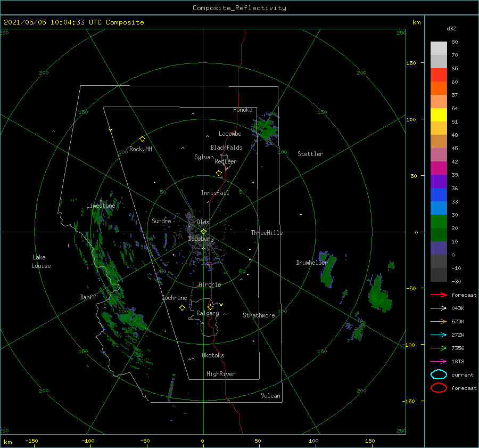Image resolution: width=479 pixels, height=448 pixels.
Task: Click the Blackfalds label
Action: [226, 148]
